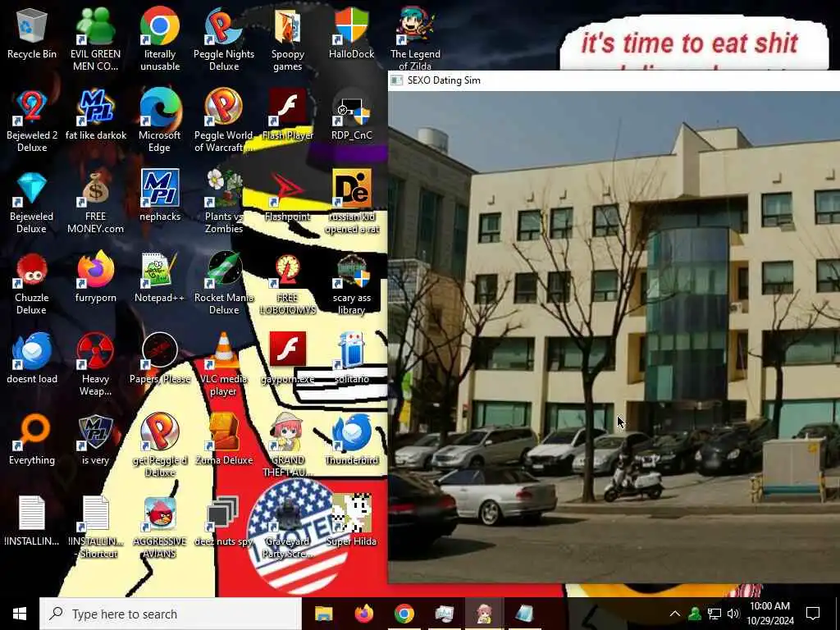Open the Windows Start menu
This screenshot has height=630, width=840.
(20, 614)
